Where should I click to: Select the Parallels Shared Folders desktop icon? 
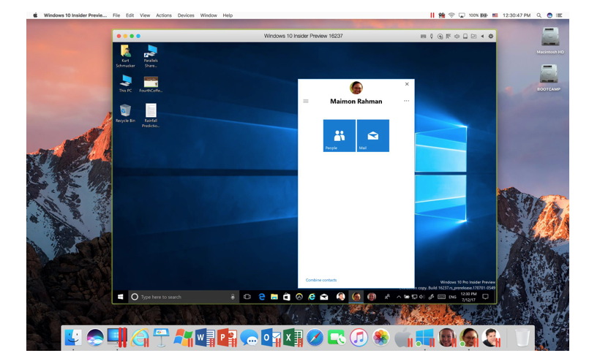click(151, 56)
